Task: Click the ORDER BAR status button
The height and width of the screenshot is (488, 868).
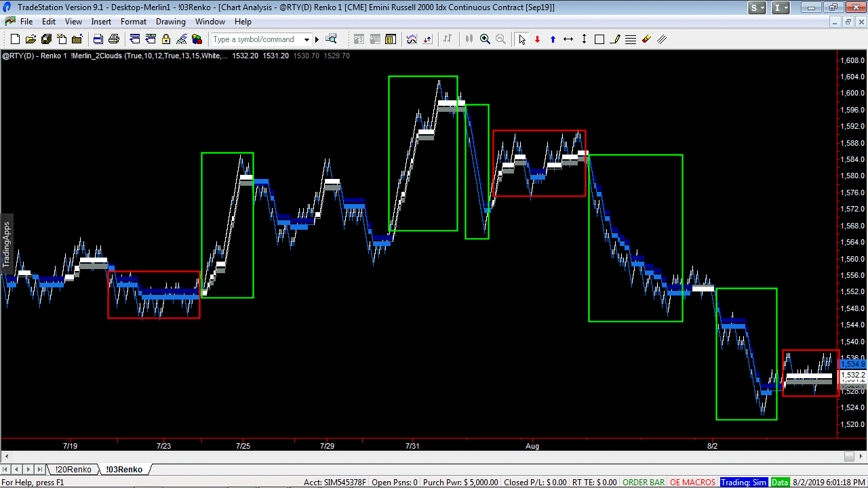Action: [x=644, y=483]
